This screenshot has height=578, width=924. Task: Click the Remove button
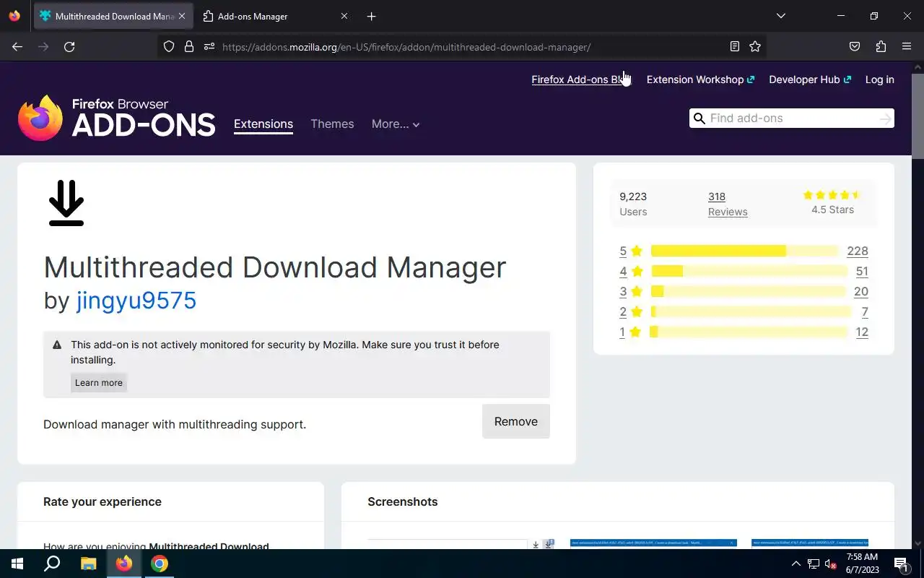point(515,421)
